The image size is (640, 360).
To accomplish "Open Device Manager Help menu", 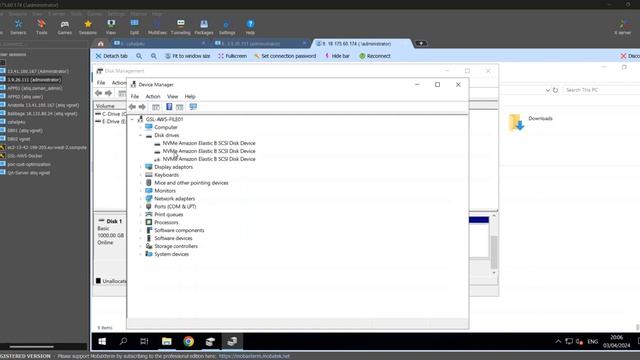I will [x=190, y=96].
